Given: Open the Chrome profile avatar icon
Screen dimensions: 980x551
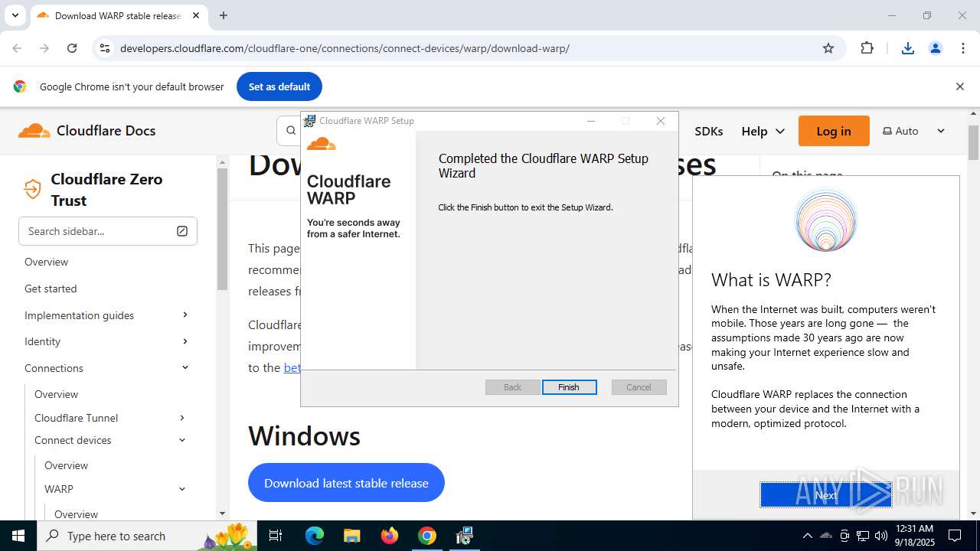Looking at the screenshot, I should pos(936,48).
